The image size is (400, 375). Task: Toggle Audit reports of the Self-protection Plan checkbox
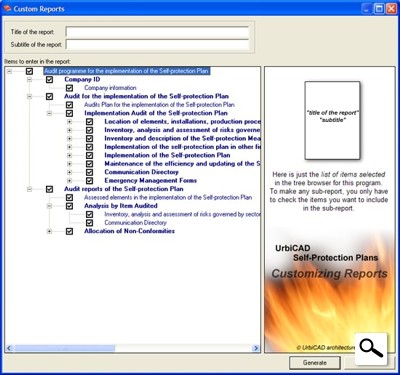coord(49,189)
